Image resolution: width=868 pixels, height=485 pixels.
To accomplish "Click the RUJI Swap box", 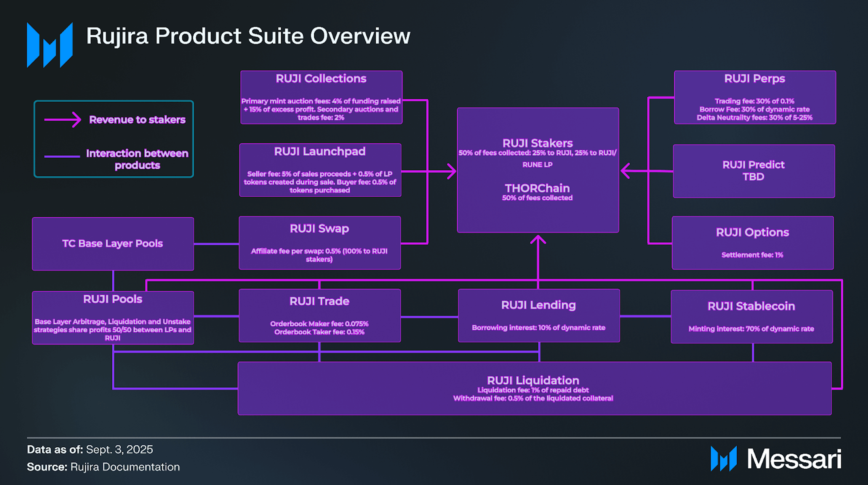I will [320, 242].
